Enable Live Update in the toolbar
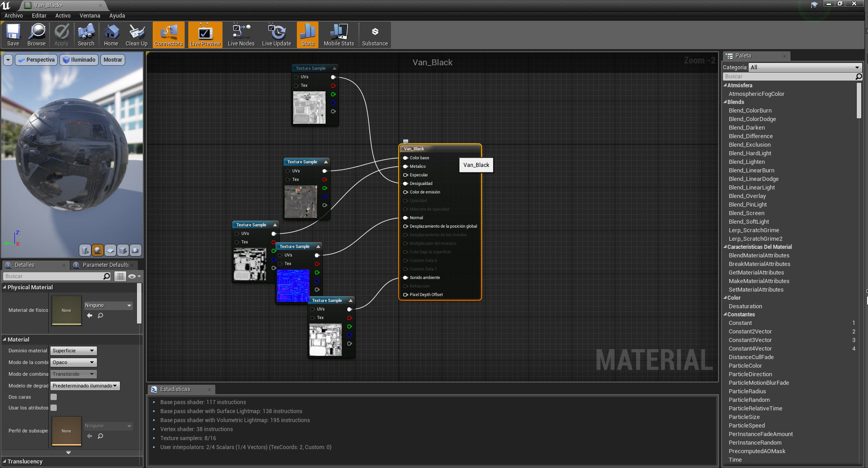 pyautogui.click(x=277, y=35)
